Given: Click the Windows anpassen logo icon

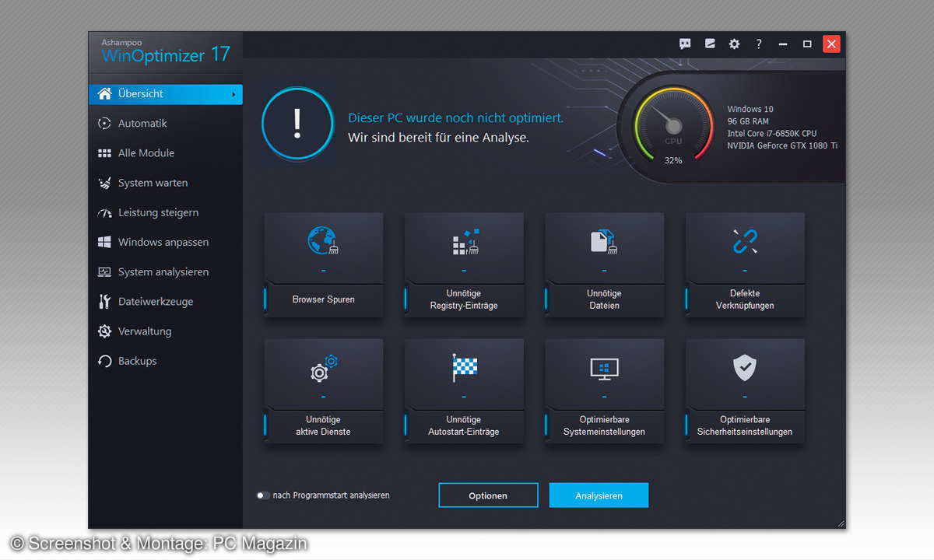Looking at the screenshot, I should [104, 242].
